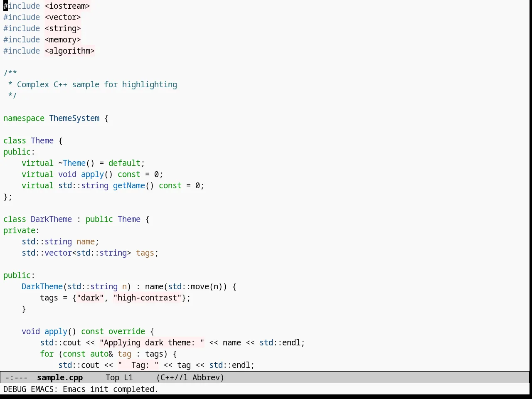
Task: Click the "dark" string literal
Action: click(90, 298)
